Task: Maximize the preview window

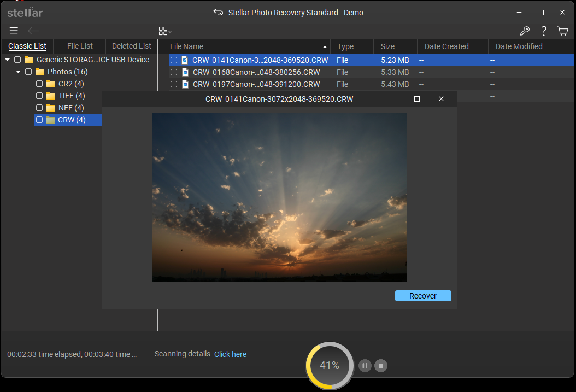Action: [416, 99]
